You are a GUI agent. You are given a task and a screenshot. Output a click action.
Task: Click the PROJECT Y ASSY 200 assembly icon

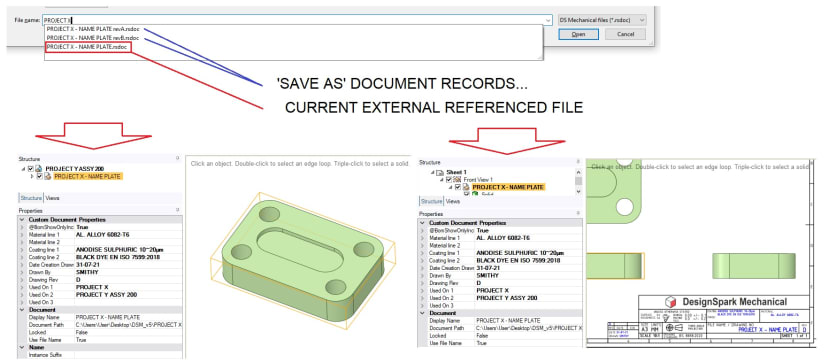[39, 169]
